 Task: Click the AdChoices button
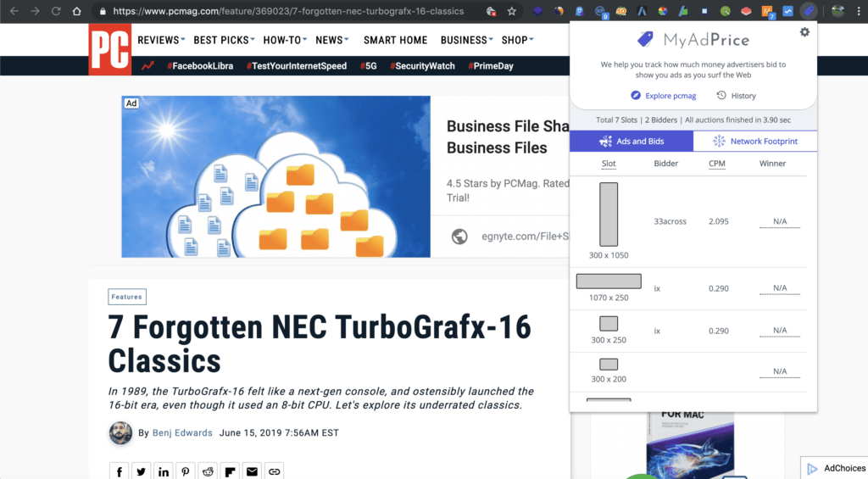click(836, 469)
